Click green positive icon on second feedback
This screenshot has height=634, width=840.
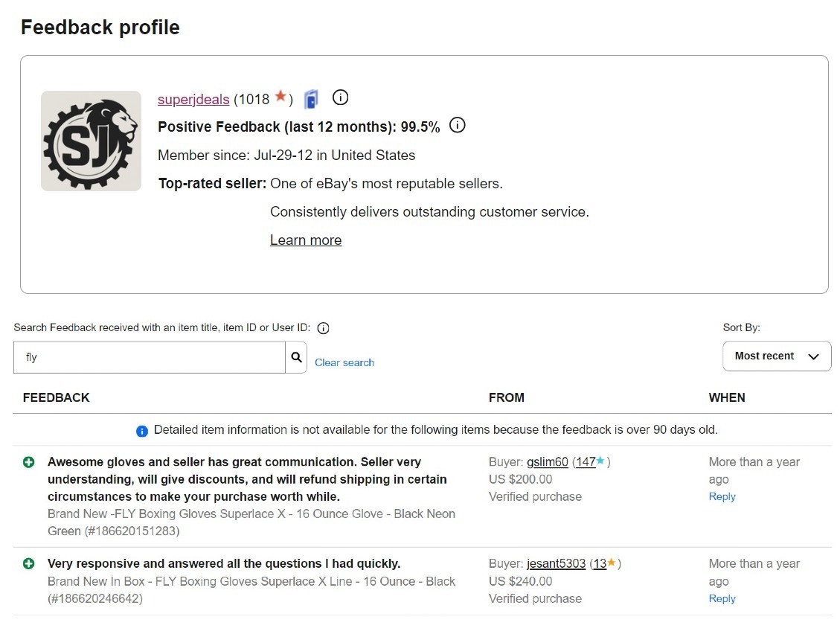coord(29,564)
